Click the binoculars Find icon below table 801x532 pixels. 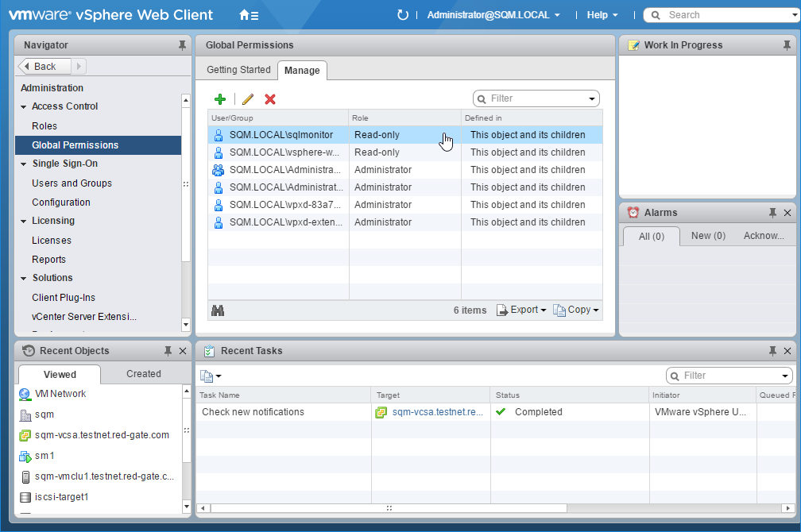pos(218,310)
